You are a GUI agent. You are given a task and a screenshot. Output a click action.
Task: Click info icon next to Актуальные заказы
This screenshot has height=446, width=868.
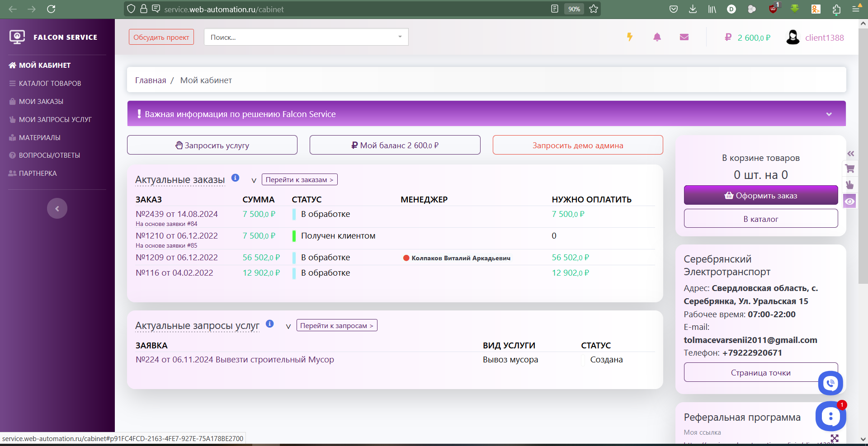(x=235, y=178)
